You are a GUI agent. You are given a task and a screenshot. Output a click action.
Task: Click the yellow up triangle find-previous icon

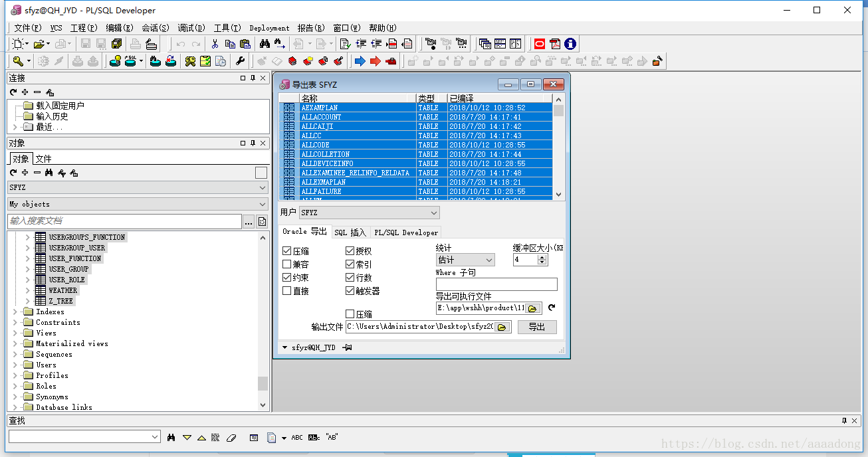(x=201, y=438)
